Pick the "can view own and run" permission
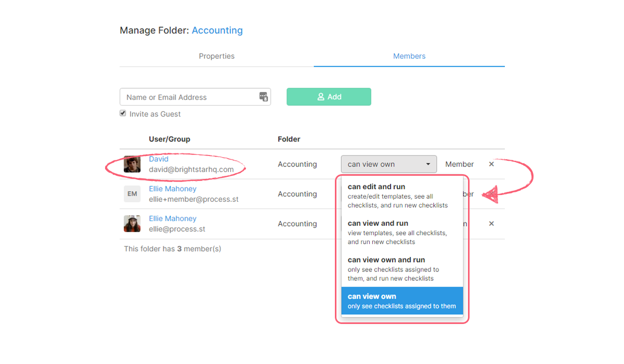 click(x=402, y=268)
